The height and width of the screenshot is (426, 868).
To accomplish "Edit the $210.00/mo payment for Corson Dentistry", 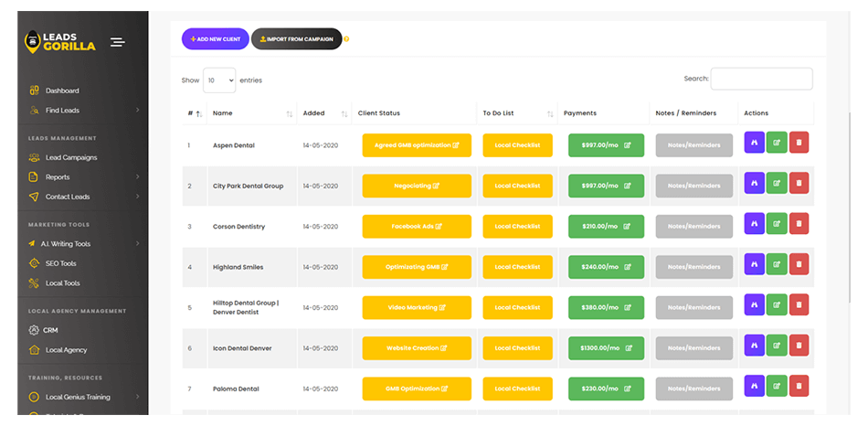I will [606, 227].
